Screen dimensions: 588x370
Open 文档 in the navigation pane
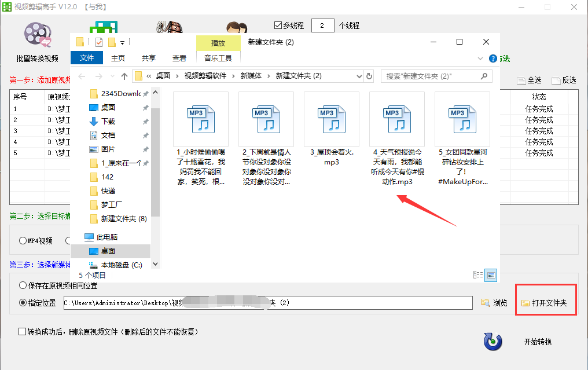pos(108,135)
